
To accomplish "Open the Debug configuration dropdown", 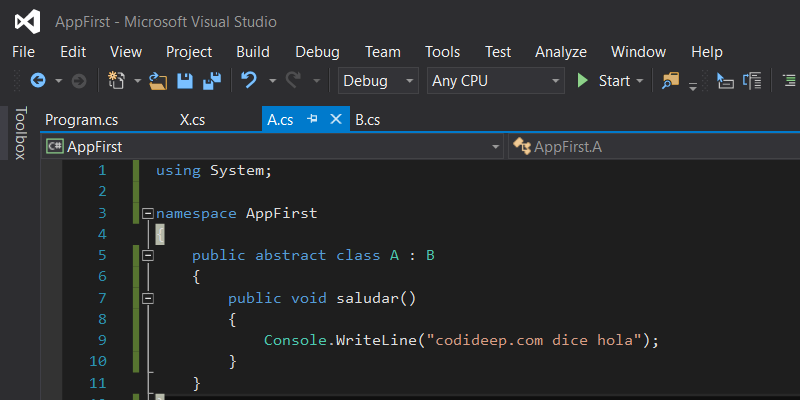I will pyautogui.click(x=379, y=81).
